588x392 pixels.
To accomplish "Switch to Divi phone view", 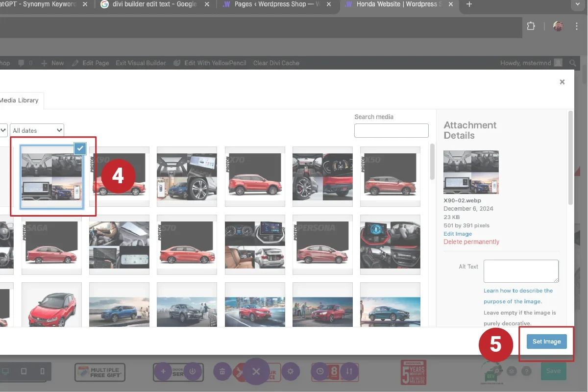I will click(42, 371).
